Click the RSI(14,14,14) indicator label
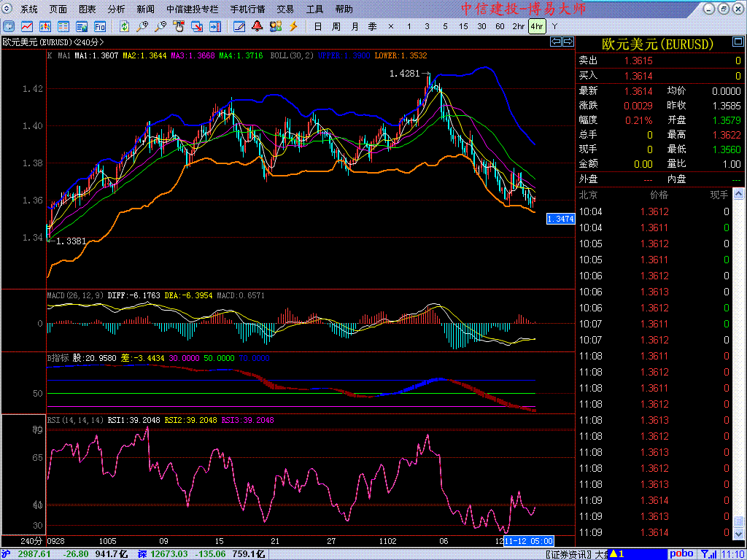The height and width of the screenshot is (560, 747). pyautogui.click(x=75, y=421)
